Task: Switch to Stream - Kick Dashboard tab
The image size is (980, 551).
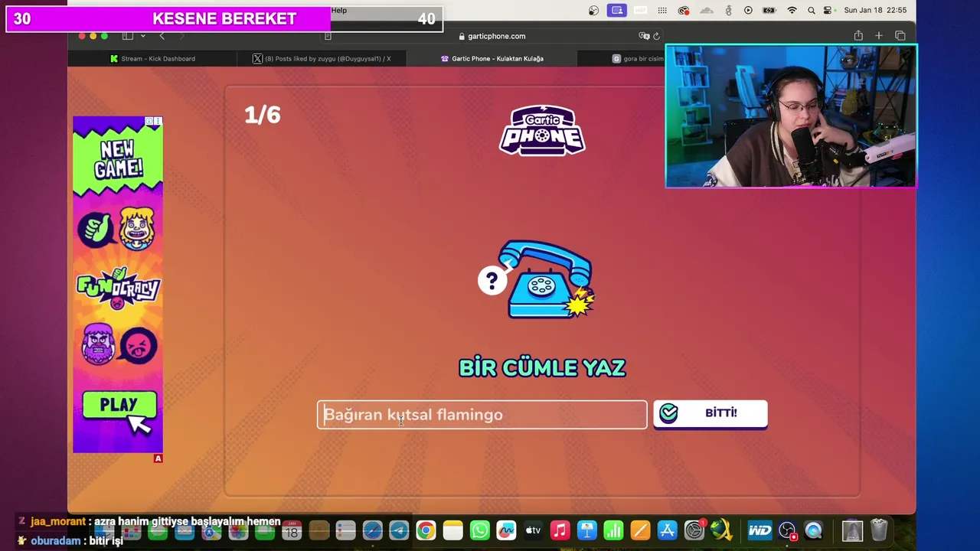Action: [x=152, y=58]
